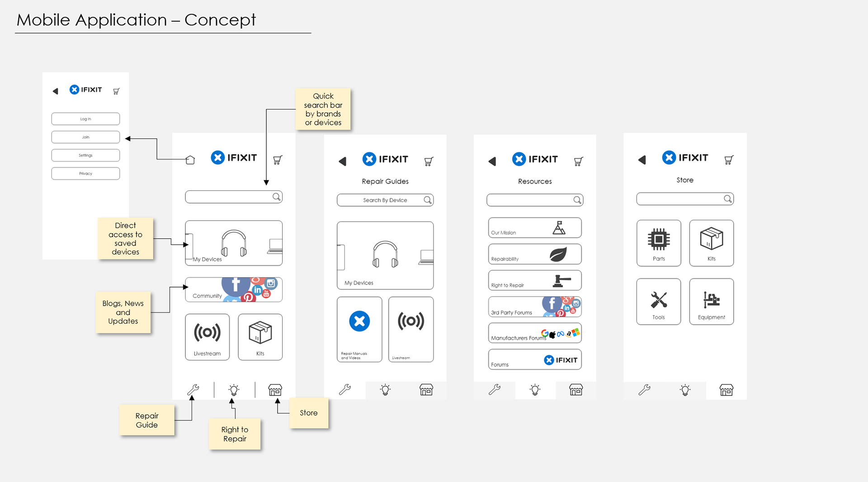Click the 'Mobile Application – Concept' title
The height and width of the screenshot is (482, 868).
tap(136, 20)
